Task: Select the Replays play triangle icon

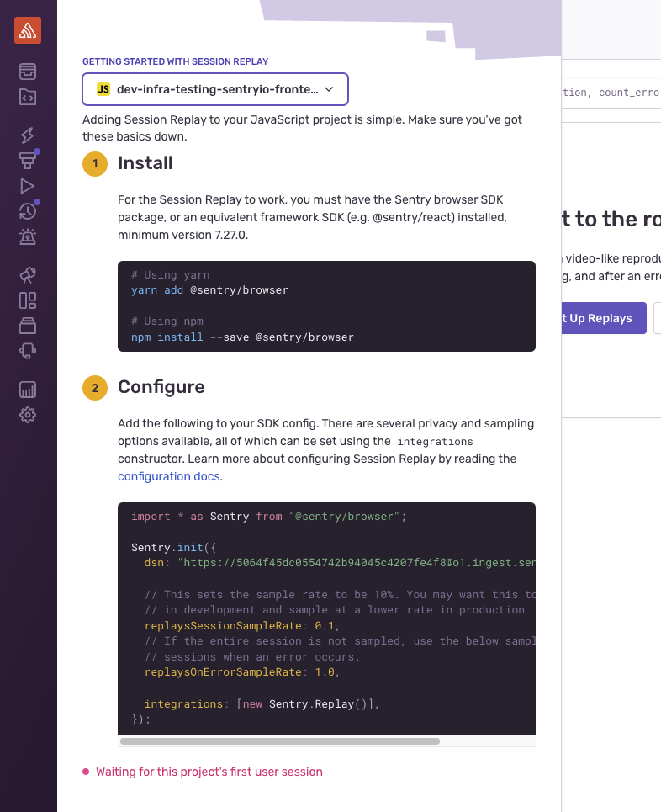Action: pos(28,186)
